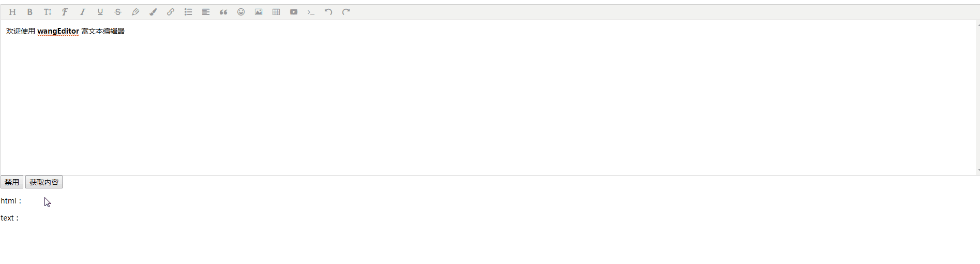The height and width of the screenshot is (264, 980).
Task: Open the font size dropdown
Action: (x=48, y=12)
